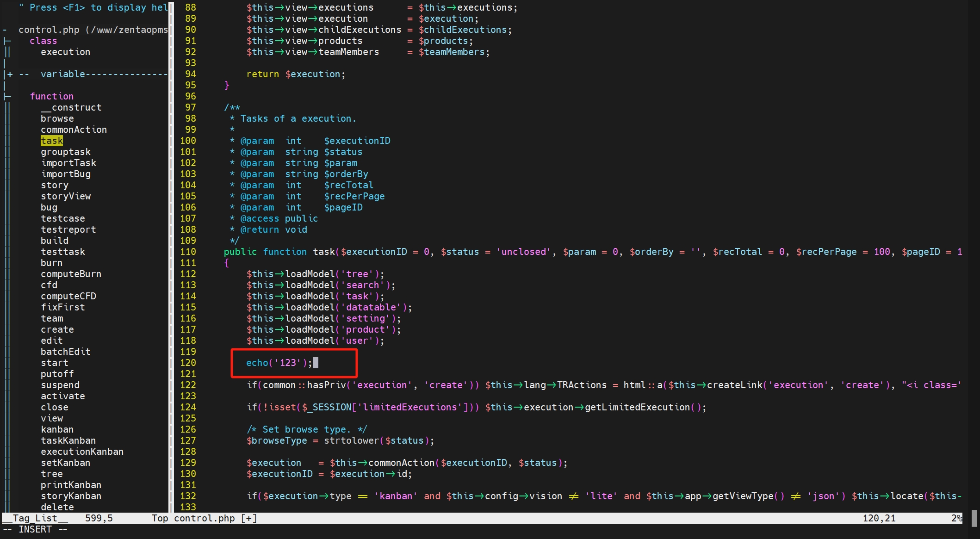Click the right-edge scrollbar thumb

pyautogui.click(x=974, y=518)
